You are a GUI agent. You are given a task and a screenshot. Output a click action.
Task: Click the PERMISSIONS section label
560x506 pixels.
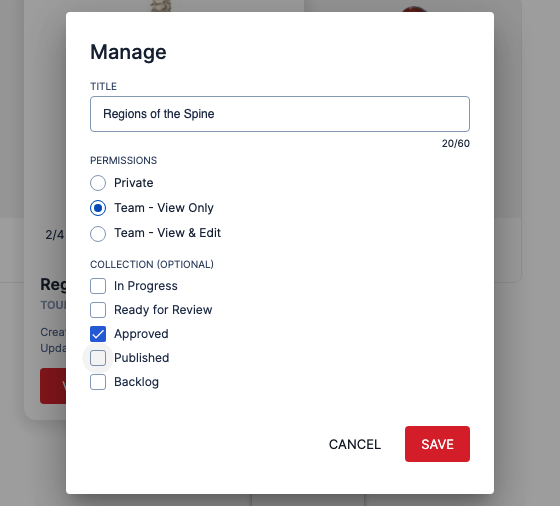coord(123,160)
